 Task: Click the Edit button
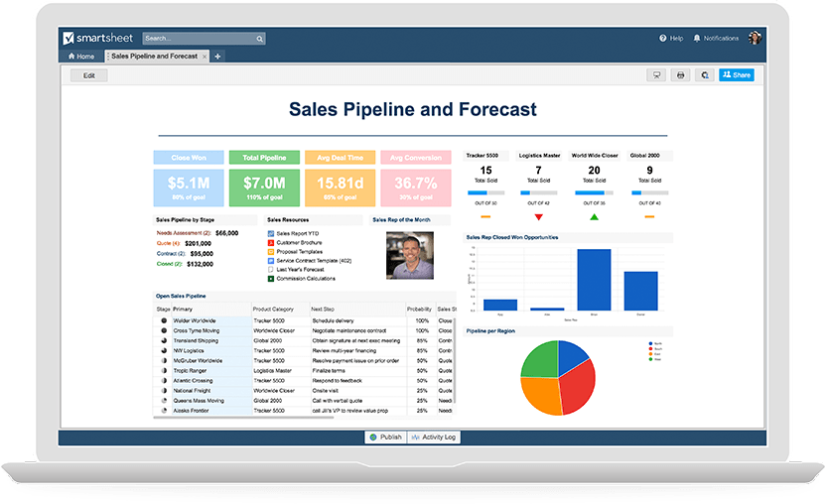(x=89, y=75)
